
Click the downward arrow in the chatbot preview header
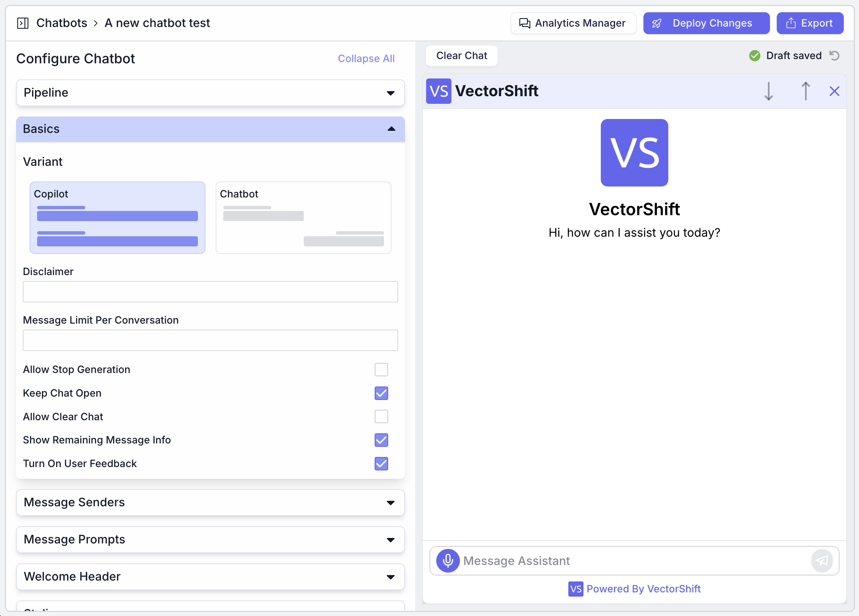[x=769, y=91]
